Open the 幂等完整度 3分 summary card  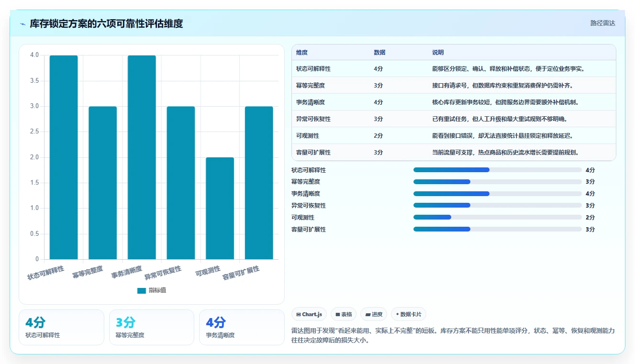(x=152, y=327)
